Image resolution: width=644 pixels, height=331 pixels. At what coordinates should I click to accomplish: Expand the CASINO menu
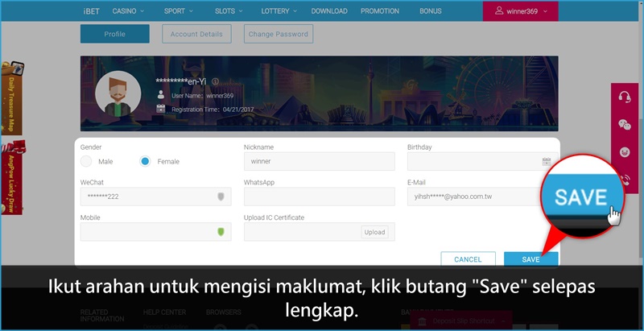coord(128,11)
